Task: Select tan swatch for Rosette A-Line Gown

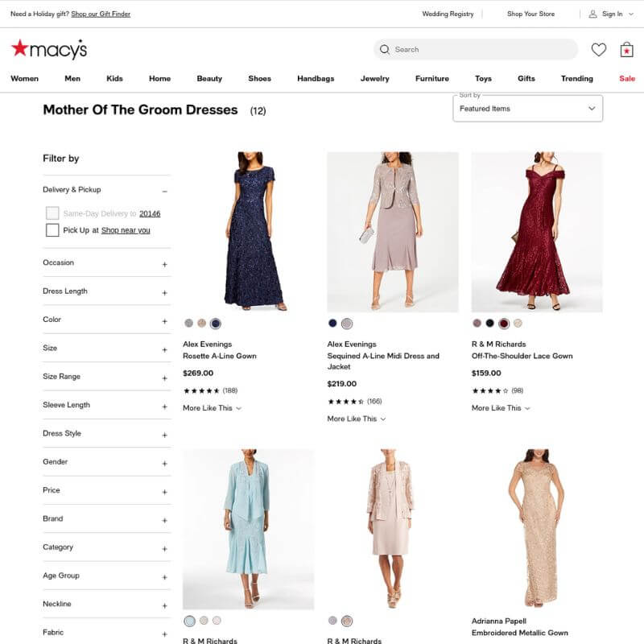Action: (x=202, y=324)
